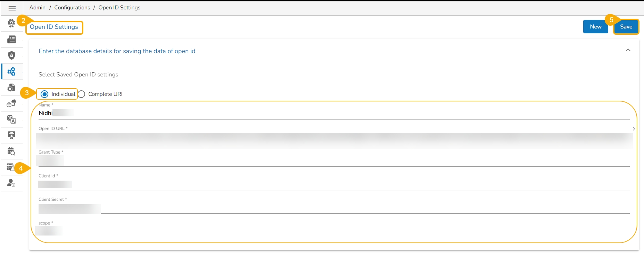This screenshot has height=256, width=644.
Task: Open the globe cloud sync icon
Action: tap(12, 104)
